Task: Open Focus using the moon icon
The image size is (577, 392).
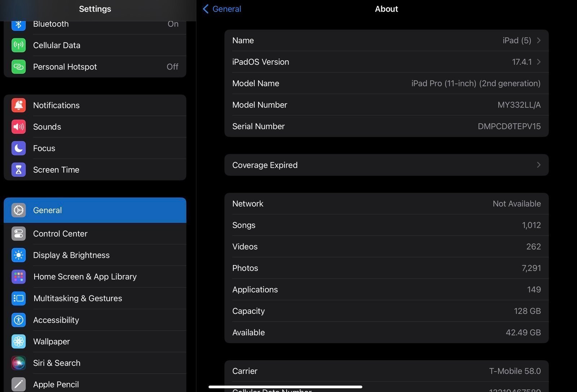Action: [18, 148]
